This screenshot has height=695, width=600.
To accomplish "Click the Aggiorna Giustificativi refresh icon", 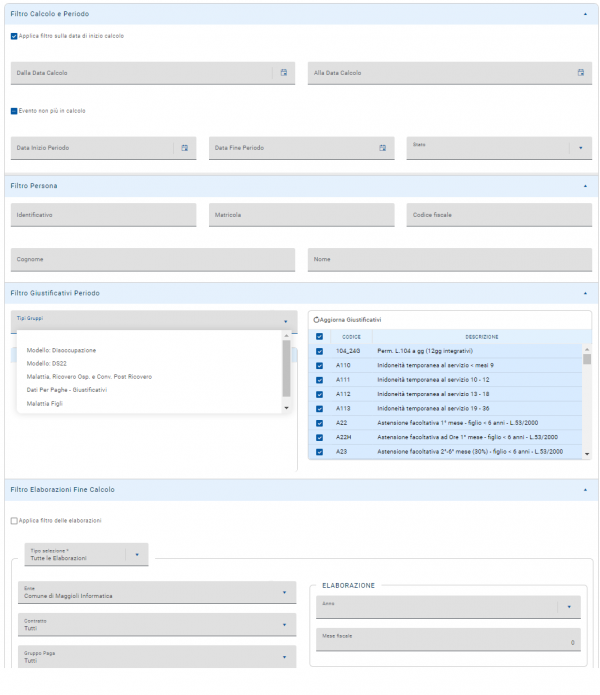I will pyautogui.click(x=317, y=319).
